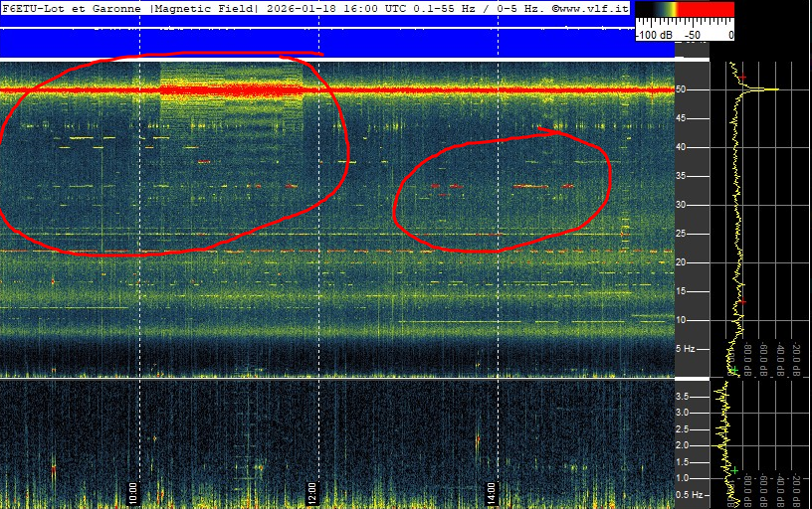Click the arrowhead on the smaller red circle

click(547, 130)
